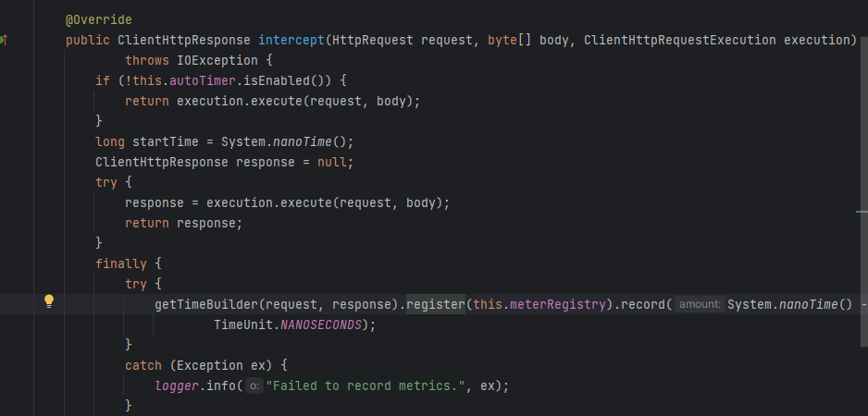
Task: Click the 'null' keyword
Action: click(x=331, y=162)
